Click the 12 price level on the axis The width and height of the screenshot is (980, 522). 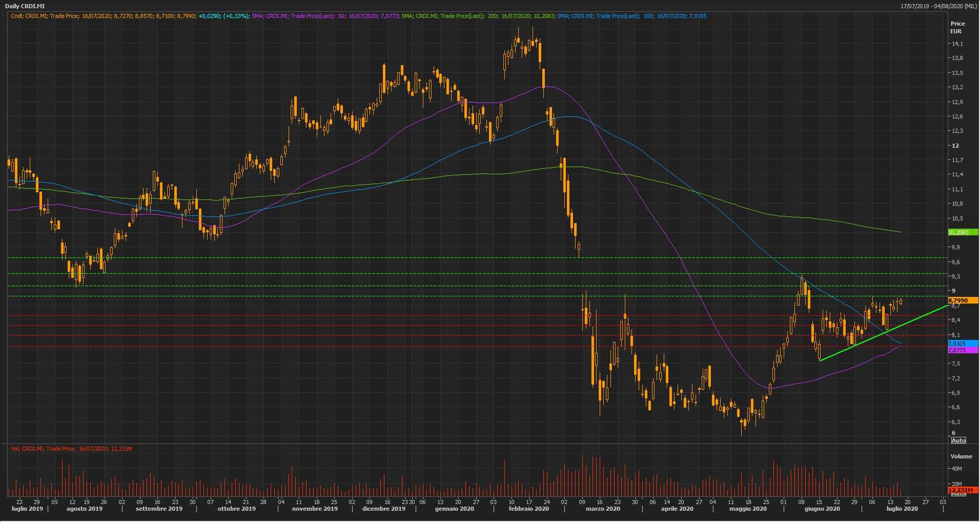(955, 146)
